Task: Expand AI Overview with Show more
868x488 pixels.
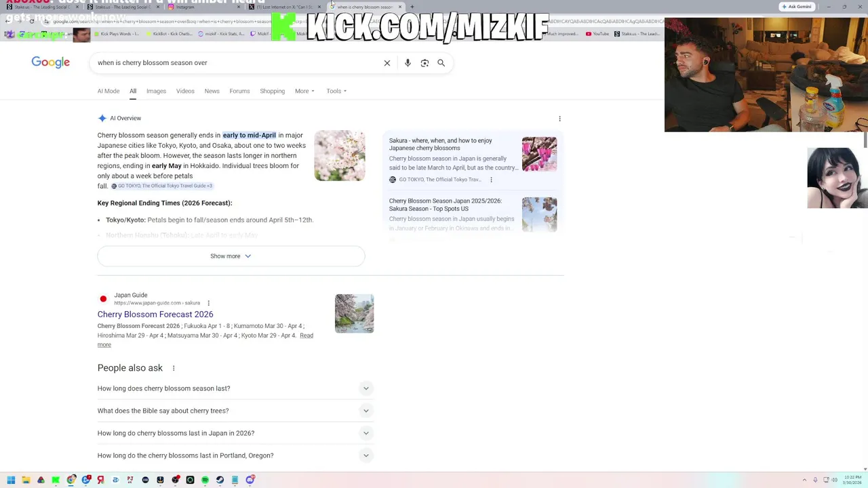Action: pyautogui.click(x=231, y=256)
